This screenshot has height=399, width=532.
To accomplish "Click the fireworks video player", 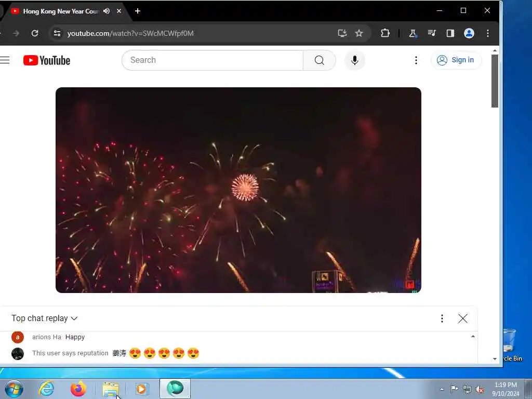I will [238, 190].
